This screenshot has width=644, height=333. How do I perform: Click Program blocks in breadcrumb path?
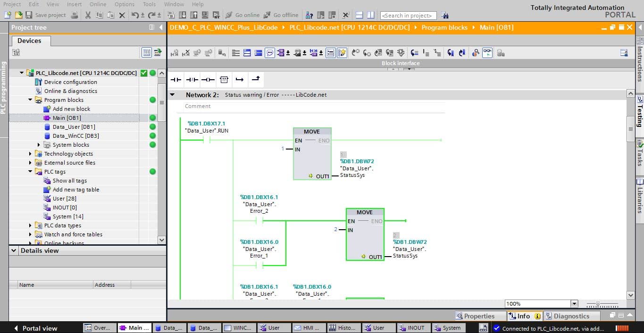[x=444, y=27]
